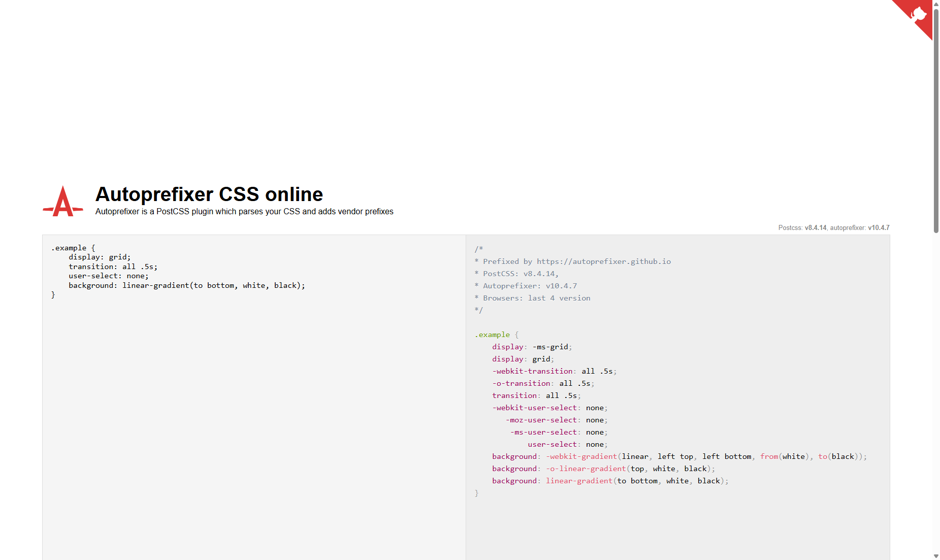Click the '-ms-user-select: none;' output line
Viewport: 940px width, 560px height.
[559, 432]
